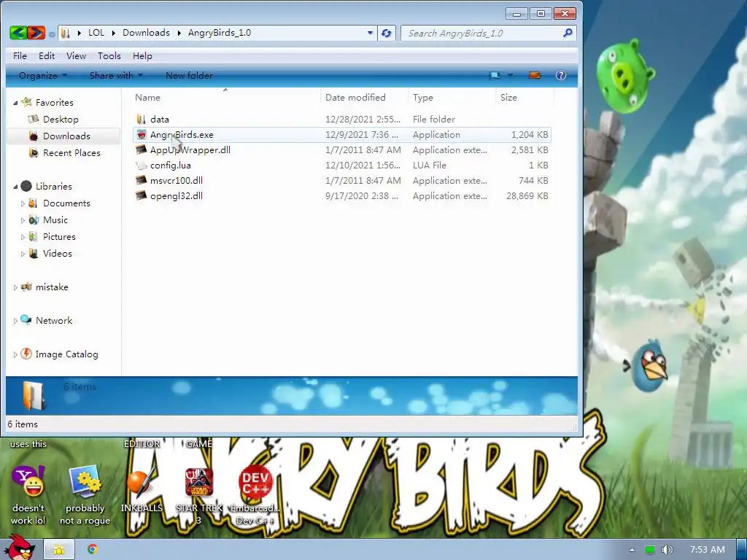The image size is (747, 560).
Task: Click the LUA File type cell
Action: tap(429, 166)
